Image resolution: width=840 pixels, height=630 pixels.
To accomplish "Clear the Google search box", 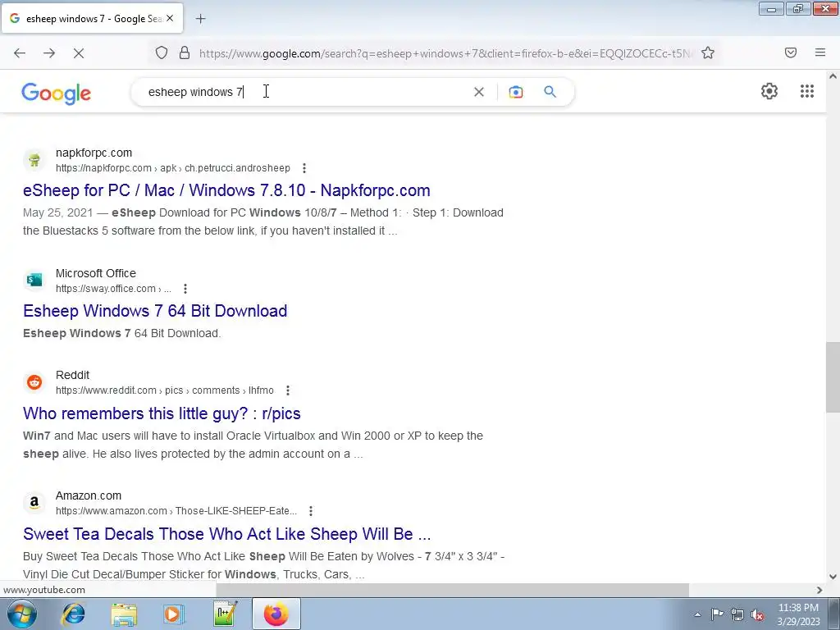I will 479,92.
